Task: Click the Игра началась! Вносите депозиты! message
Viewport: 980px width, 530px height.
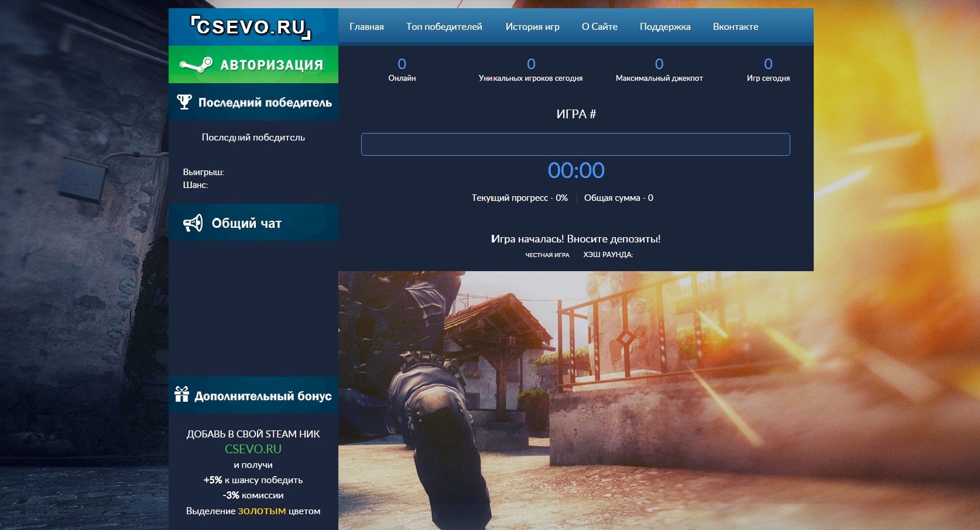Action: click(575, 239)
